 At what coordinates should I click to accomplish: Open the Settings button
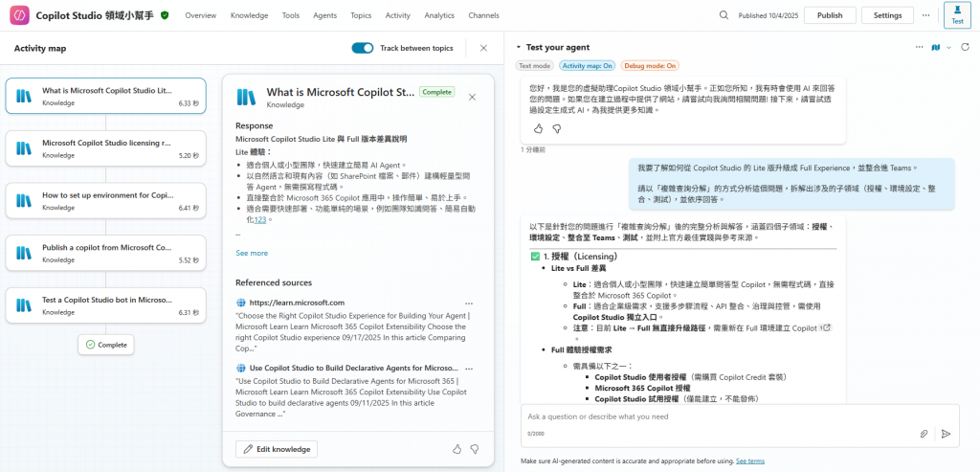pyautogui.click(x=887, y=15)
